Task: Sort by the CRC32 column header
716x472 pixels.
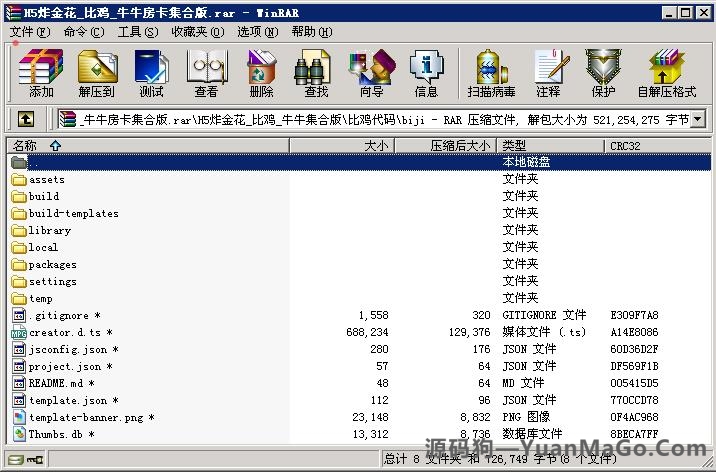Action: pos(657,146)
